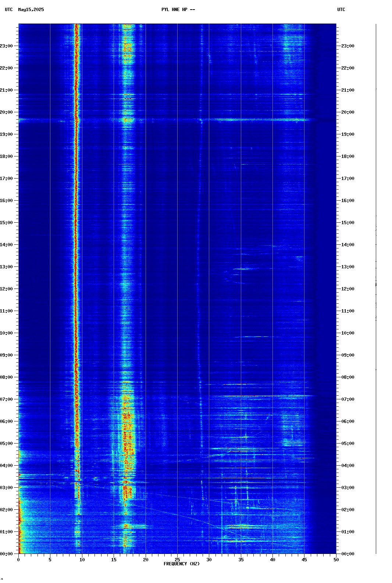Select the left 07:00 time label
392x583 pixels.
[x=6, y=399]
